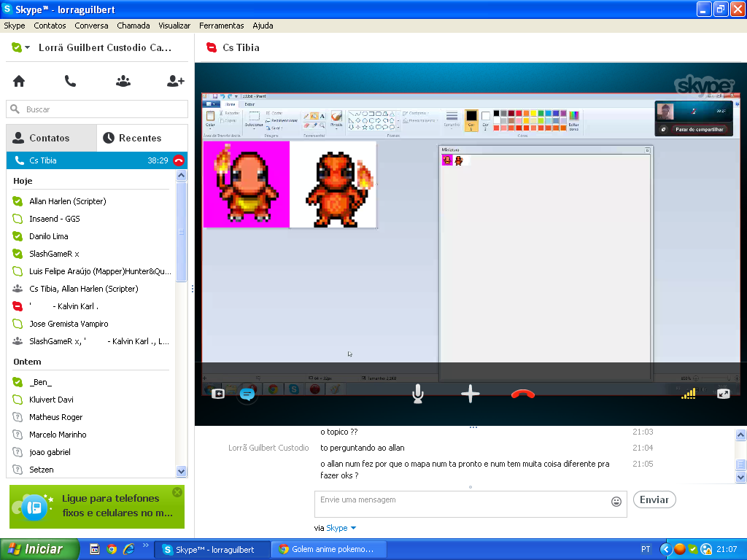This screenshot has width=747, height=560.
Task: Send the message with Enviar button
Action: 654,499
